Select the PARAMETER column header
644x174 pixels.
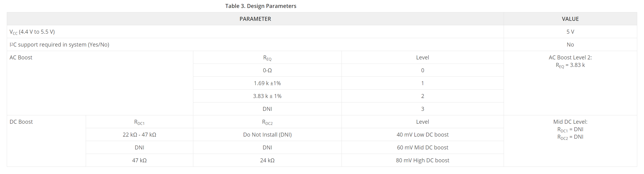[255, 19]
